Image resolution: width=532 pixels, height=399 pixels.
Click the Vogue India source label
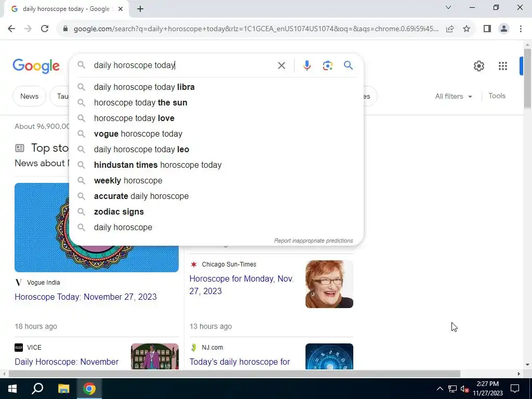(x=44, y=283)
